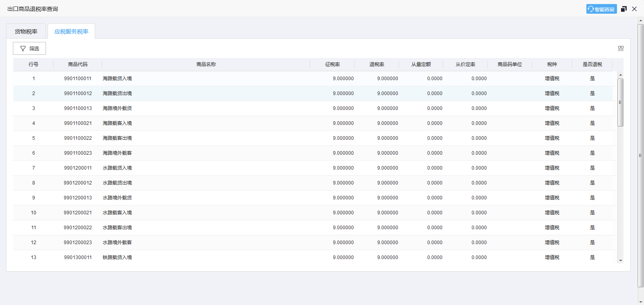Click the 退税率 column header
This screenshot has width=644, height=305.
(x=376, y=64)
